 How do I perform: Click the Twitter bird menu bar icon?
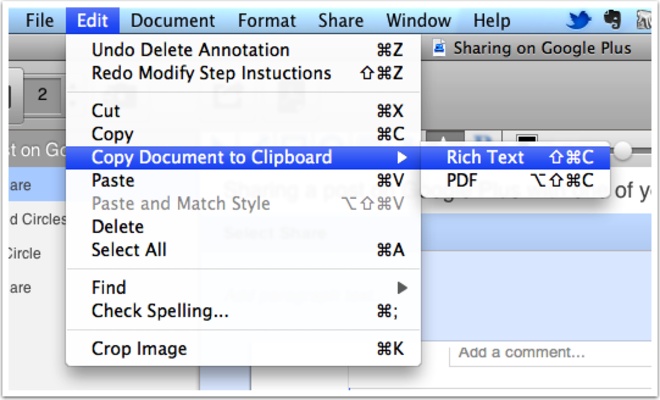coord(578,19)
